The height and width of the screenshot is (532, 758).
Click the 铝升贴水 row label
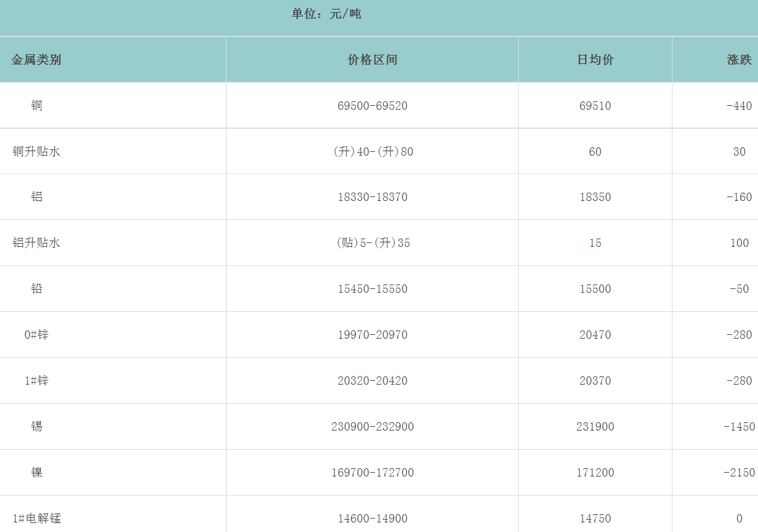(x=36, y=243)
